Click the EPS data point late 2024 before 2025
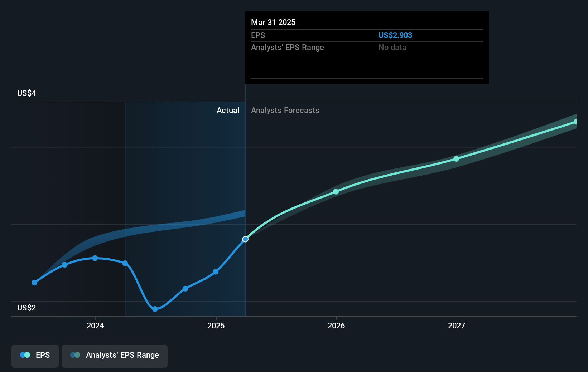 (185, 289)
